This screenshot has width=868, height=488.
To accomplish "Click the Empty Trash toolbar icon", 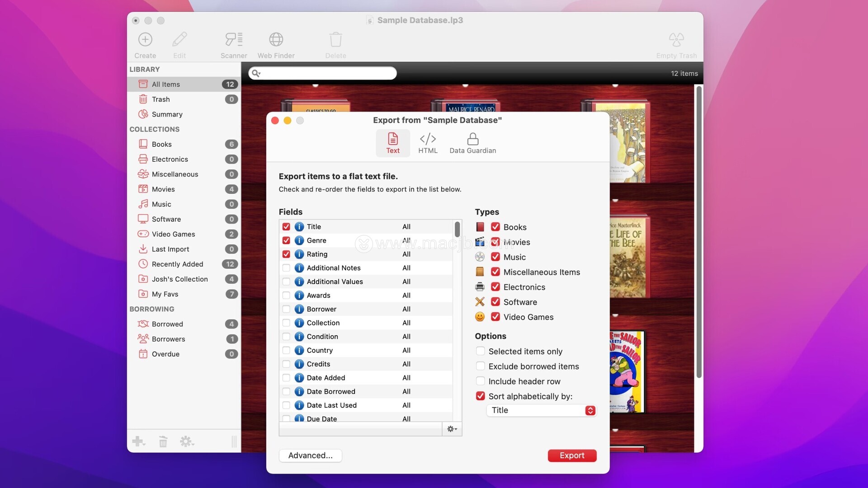I will click(676, 40).
